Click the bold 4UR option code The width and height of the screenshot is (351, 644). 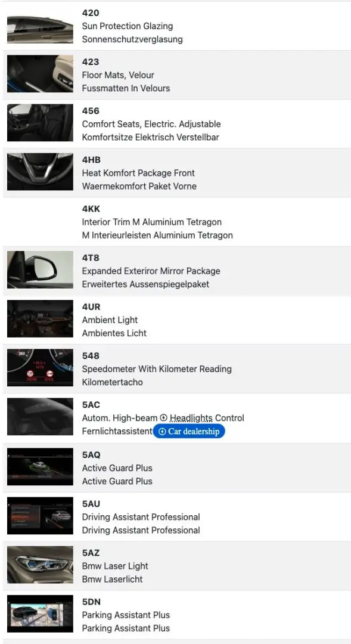[x=91, y=306]
